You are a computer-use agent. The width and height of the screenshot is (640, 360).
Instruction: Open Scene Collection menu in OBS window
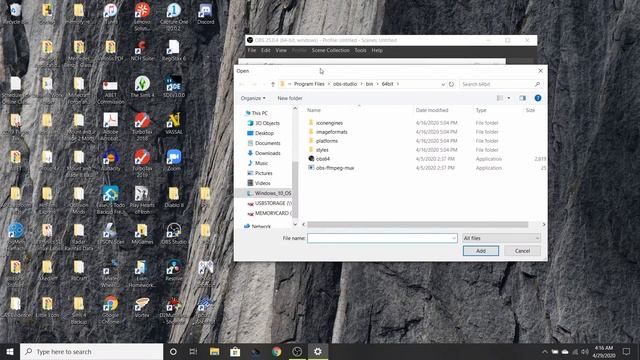(330, 50)
